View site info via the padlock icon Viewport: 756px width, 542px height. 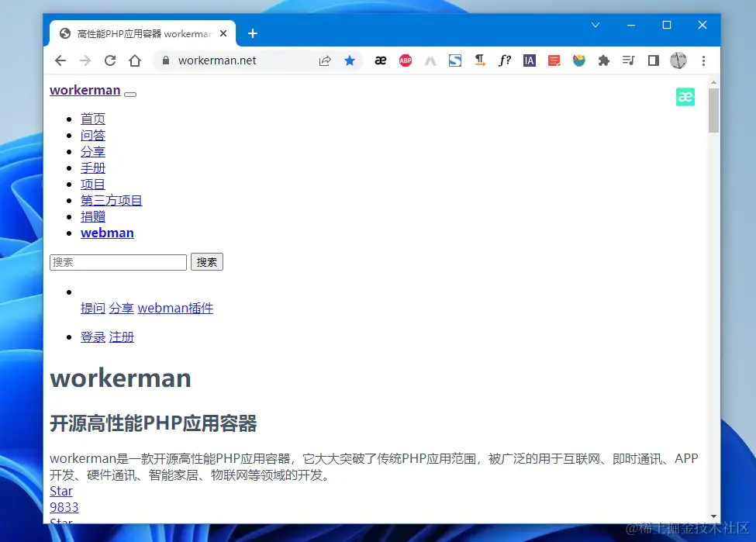[166, 60]
